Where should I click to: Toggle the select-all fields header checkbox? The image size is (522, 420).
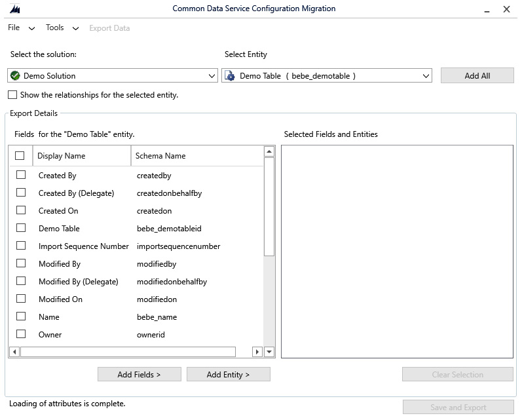click(x=20, y=155)
